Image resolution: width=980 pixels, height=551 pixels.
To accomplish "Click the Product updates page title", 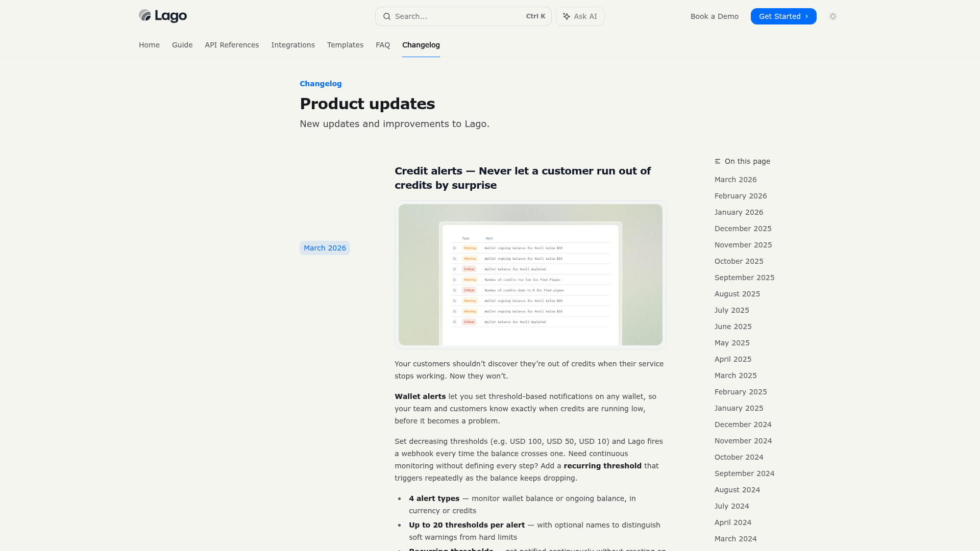I will (x=367, y=104).
